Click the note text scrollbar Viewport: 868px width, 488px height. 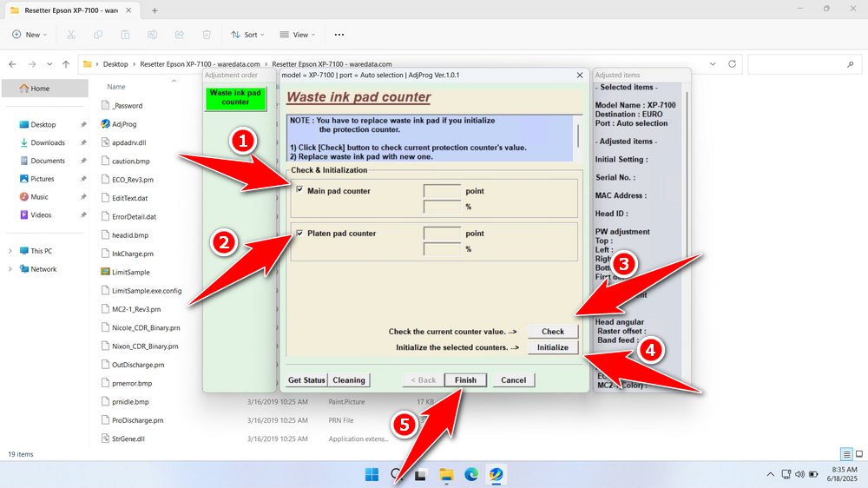[x=578, y=138]
